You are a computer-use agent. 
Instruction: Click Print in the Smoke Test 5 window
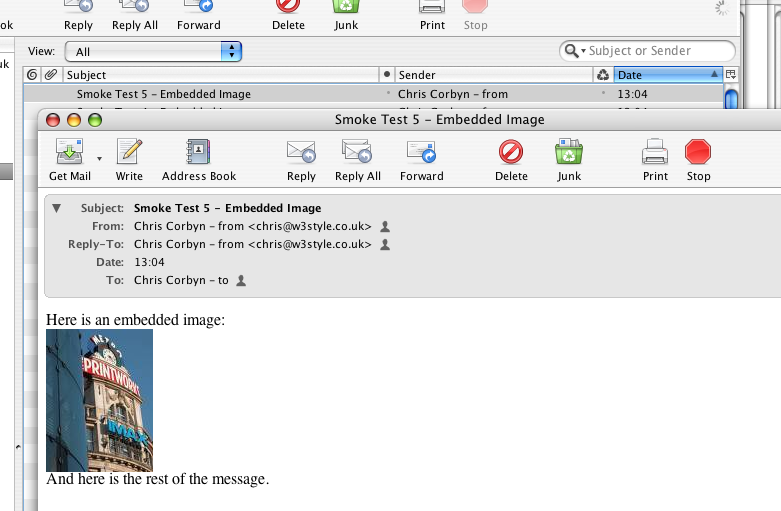coord(655,159)
